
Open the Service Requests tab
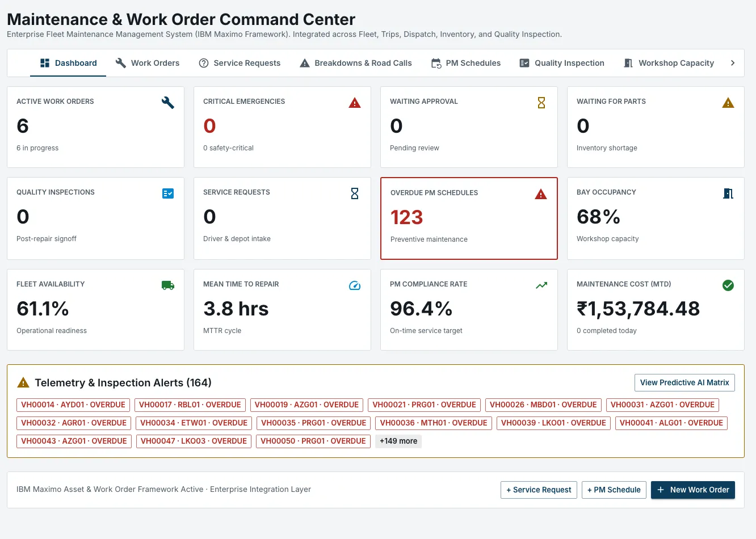point(240,63)
